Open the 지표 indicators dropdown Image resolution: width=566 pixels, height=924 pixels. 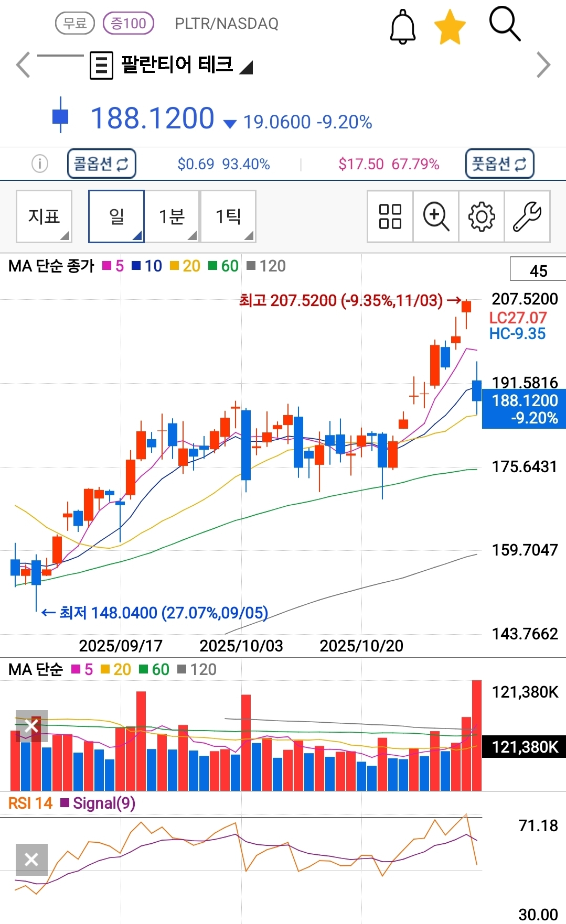point(44,216)
